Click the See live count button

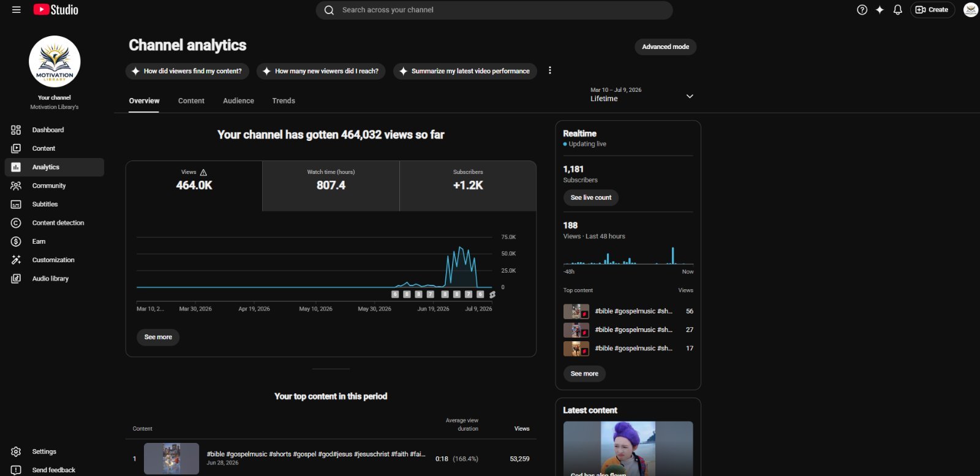[x=591, y=197]
